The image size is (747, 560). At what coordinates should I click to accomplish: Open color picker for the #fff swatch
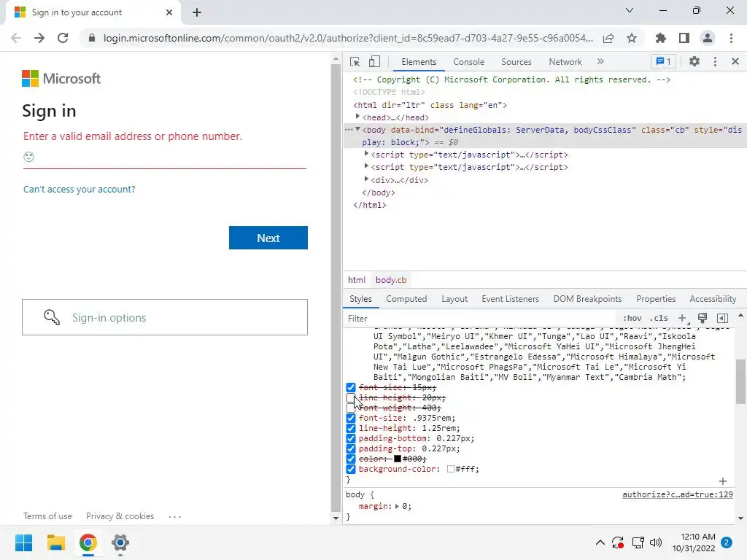click(x=450, y=469)
